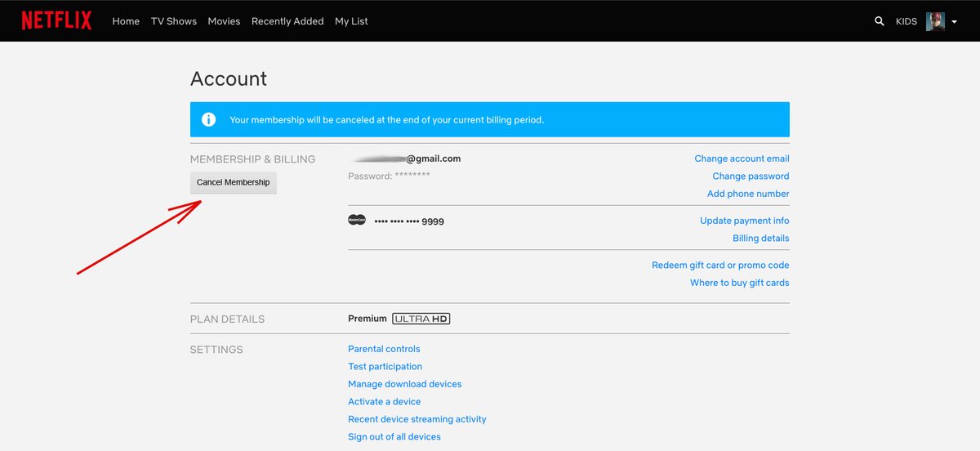Image resolution: width=980 pixels, height=451 pixels.
Task: Open My List
Action: point(351,21)
